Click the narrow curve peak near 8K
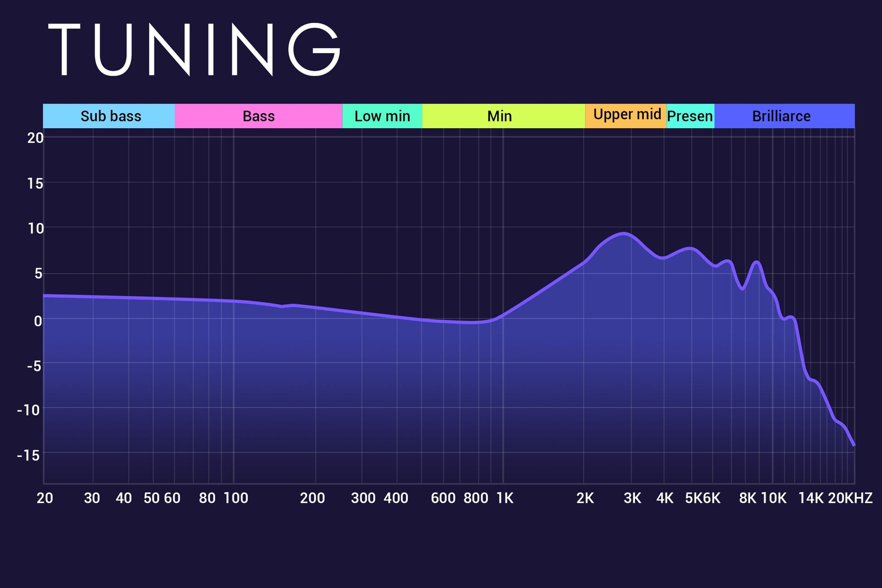Image resolution: width=882 pixels, height=588 pixels. click(756, 262)
